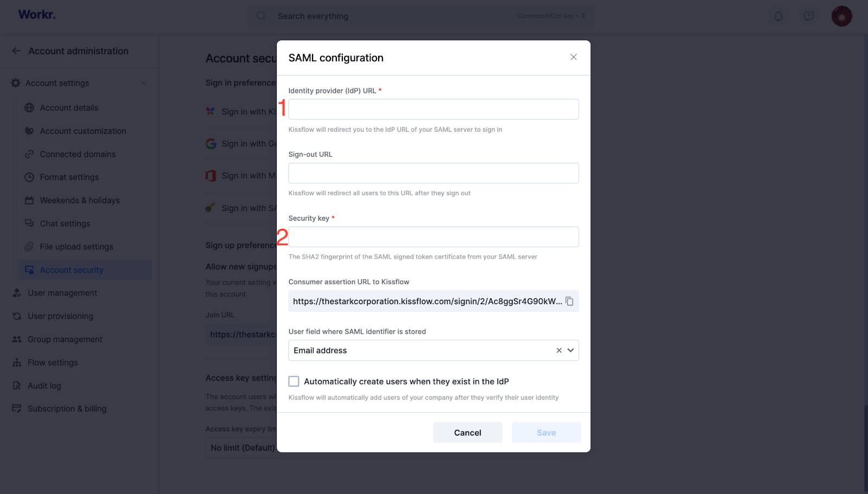Click the help chat icon in header

pos(808,16)
